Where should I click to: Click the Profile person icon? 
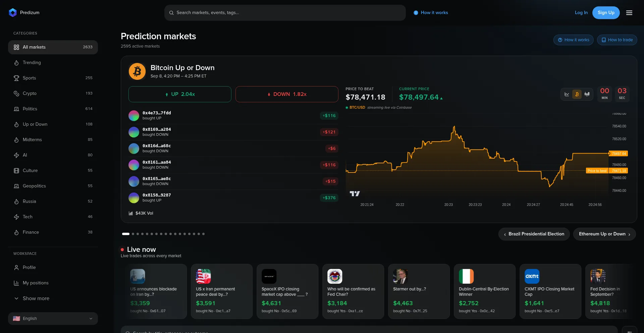tap(16, 268)
